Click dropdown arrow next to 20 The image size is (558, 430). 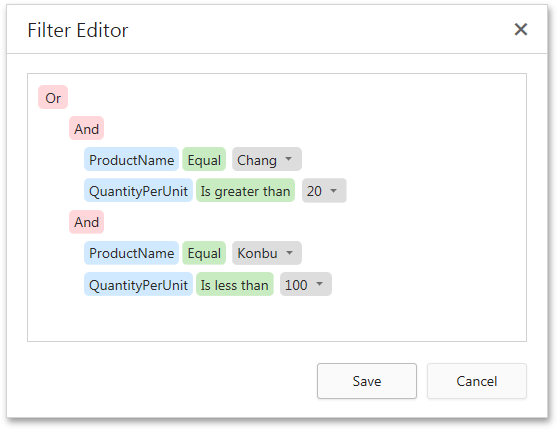333,191
